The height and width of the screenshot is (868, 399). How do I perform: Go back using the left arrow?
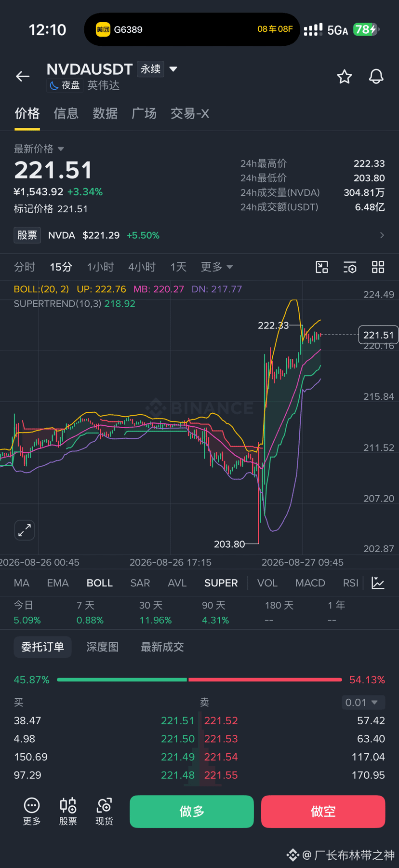click(23, 76)
